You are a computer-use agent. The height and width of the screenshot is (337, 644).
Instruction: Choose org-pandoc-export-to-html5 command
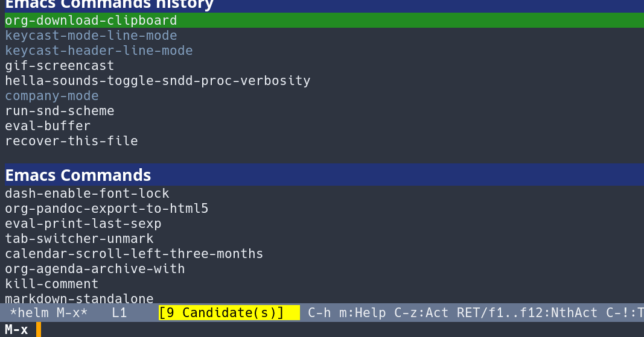106,209
